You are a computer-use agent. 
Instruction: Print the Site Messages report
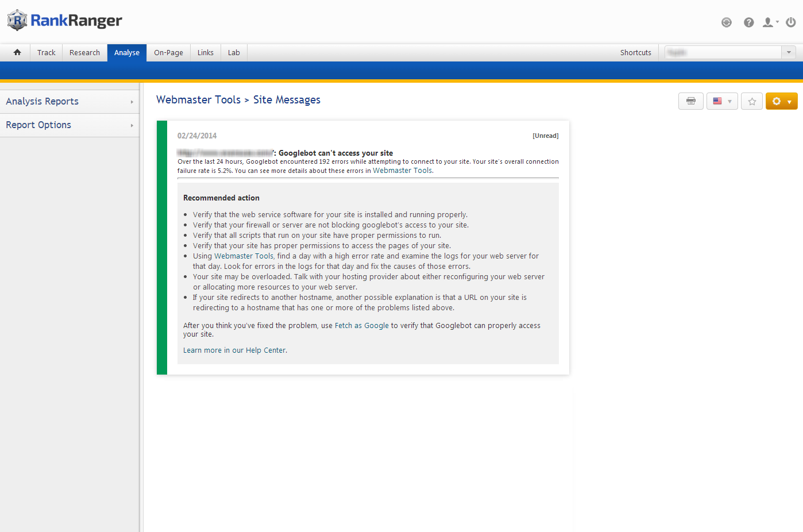pos(690,101)
